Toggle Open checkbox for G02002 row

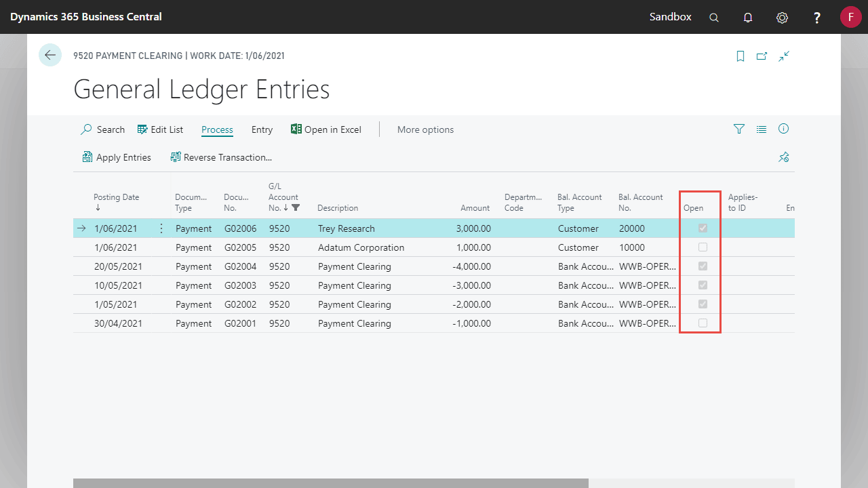pos(703,304)
